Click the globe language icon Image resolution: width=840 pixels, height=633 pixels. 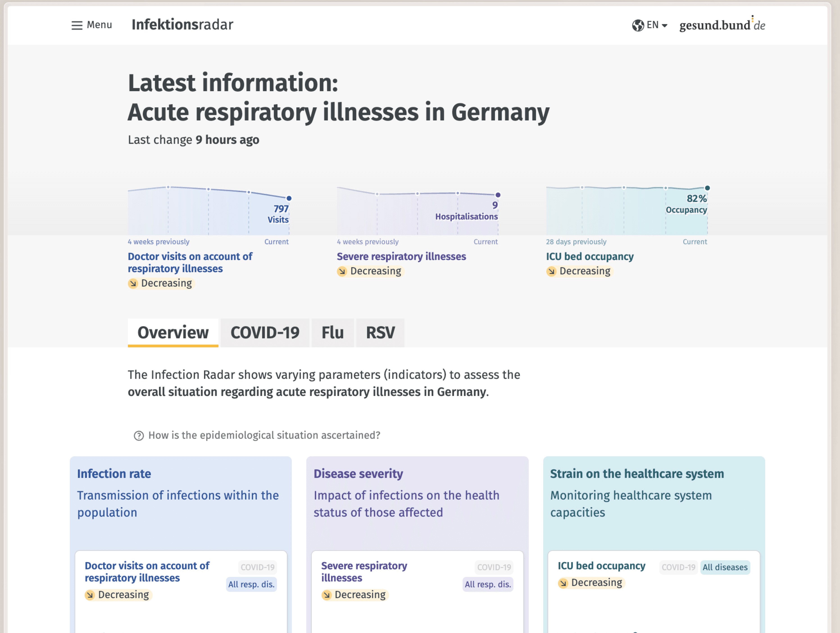(638, 25)
